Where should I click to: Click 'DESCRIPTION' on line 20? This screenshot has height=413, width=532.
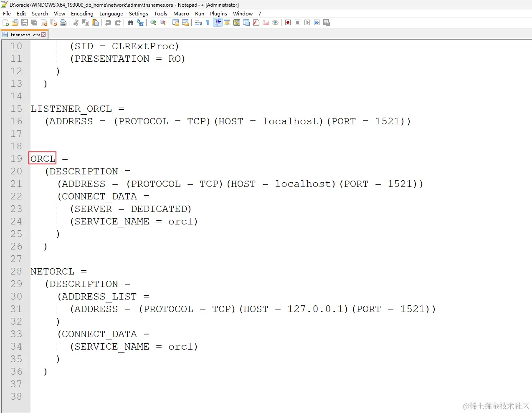pyautogui.click(x=84, y=171)
